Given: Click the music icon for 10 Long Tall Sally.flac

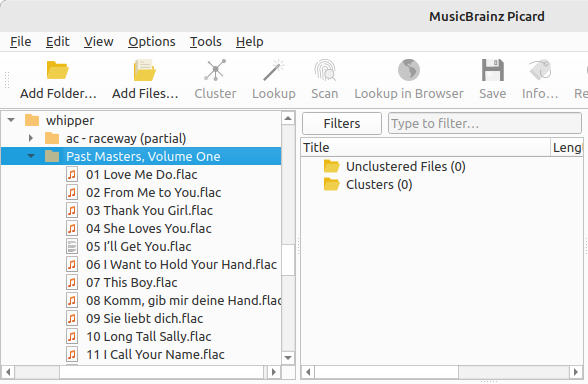Looking at the screenshot, I should point(72,336).
